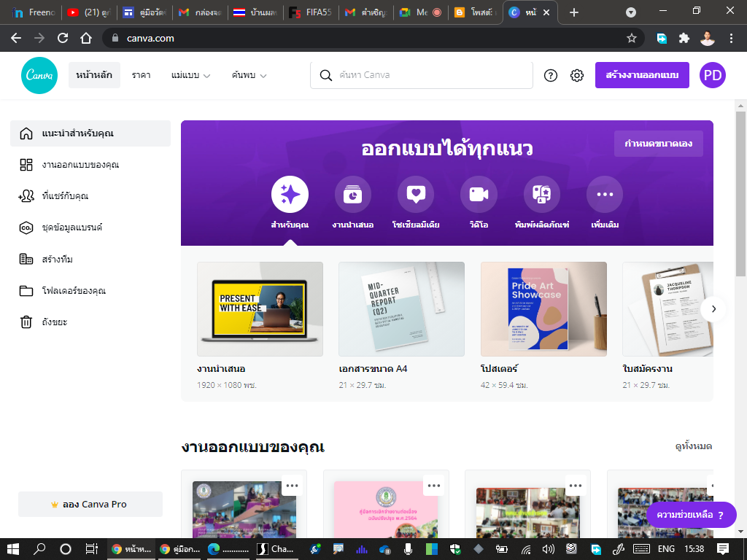This screenshot has height=560, width=747.
Task: Expand the แม่แบบ dropdown menu
Action: click(190, 75)
